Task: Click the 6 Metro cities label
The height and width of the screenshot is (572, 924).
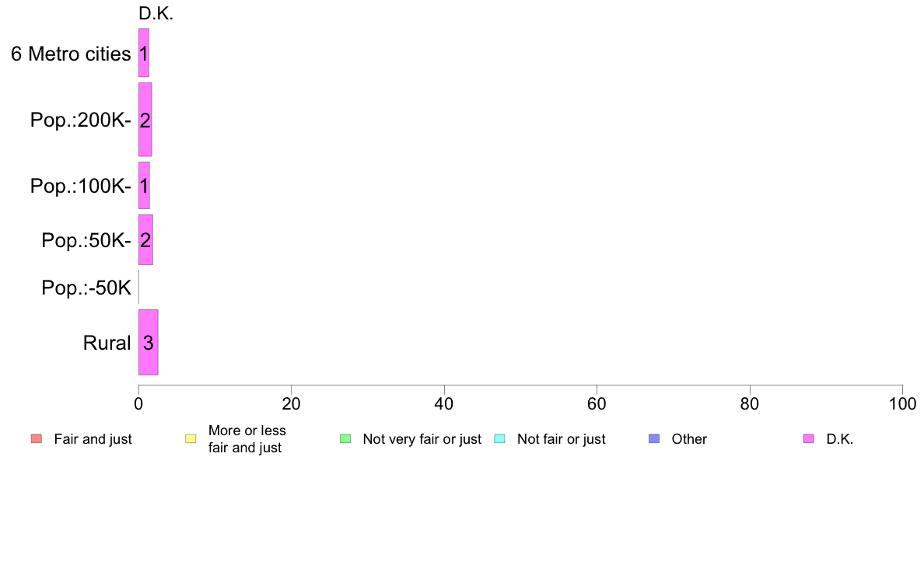Action: [71, 54]
